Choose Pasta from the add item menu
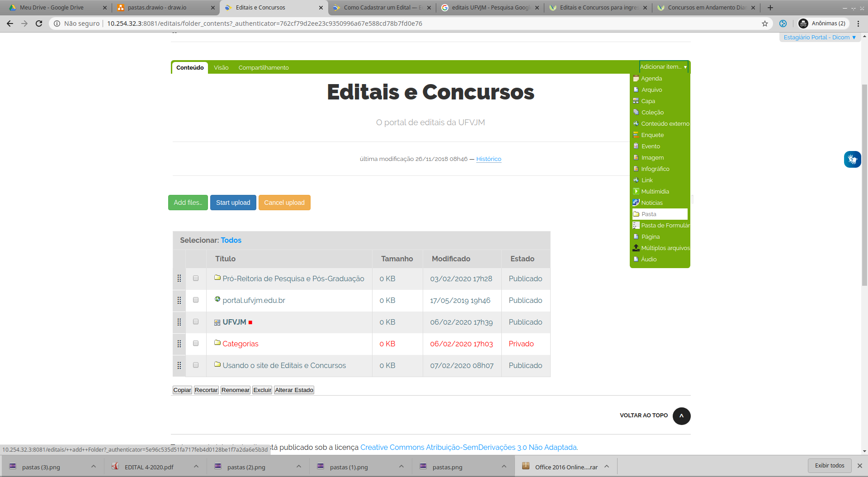The height and width of the screenshot is (477, 868). tap(660, 214)
